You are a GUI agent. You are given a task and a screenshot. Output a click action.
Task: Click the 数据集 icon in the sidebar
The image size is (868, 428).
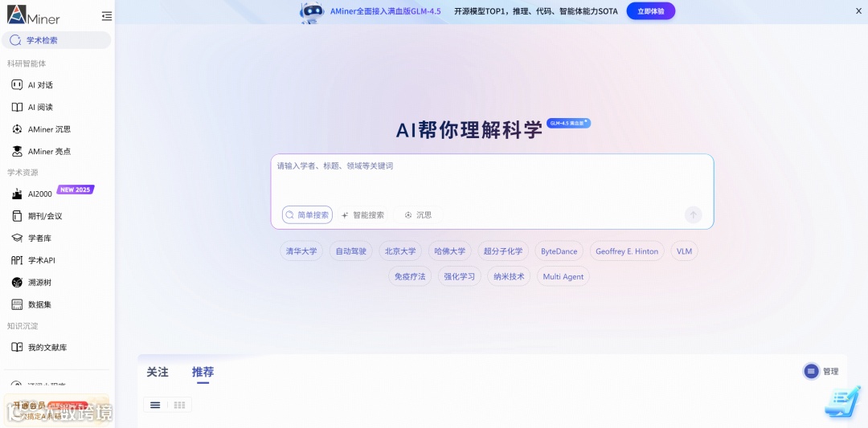[x=17, y=304]
